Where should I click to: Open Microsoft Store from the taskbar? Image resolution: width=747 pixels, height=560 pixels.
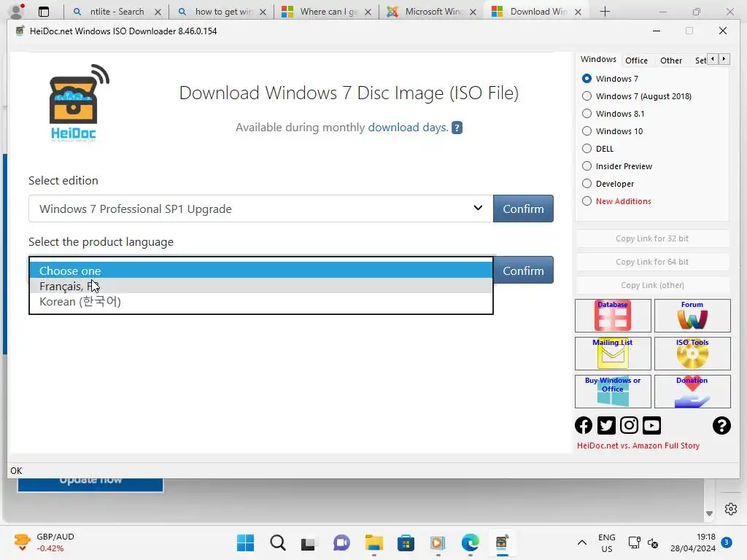coord(406,542)
